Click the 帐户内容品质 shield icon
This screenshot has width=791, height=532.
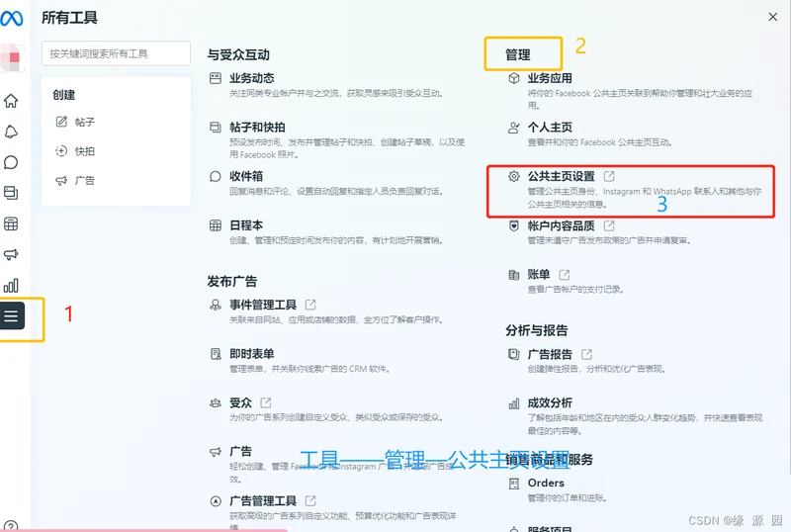[x=513, y=225]
